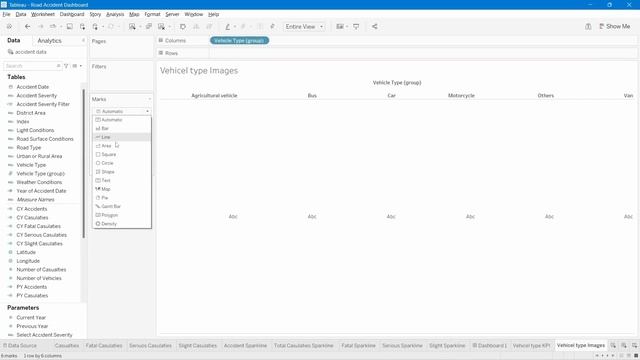Select Bar from the marks list

click(122, 129)
